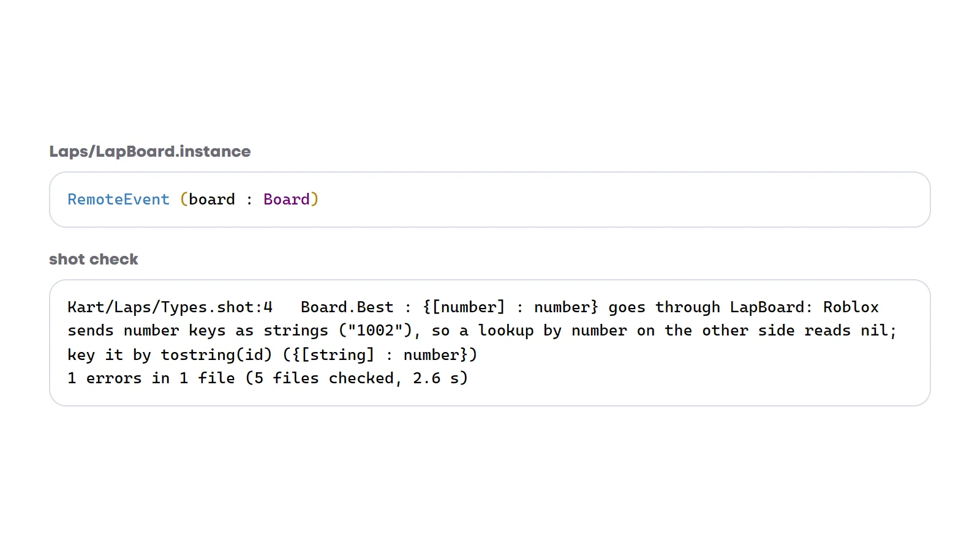The width and height of the screenshot is (980, 551).
Task: Click the word Roblox in the output
Action: tap(851, 307)
